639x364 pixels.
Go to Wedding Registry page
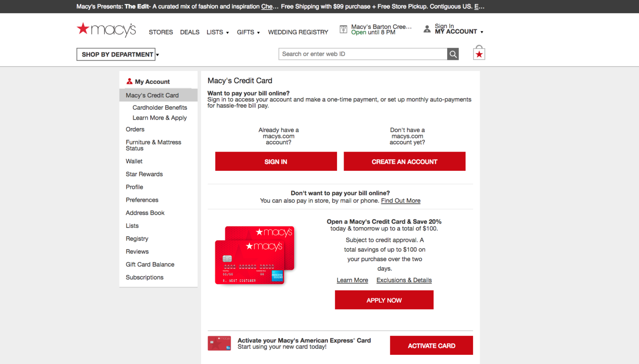(x=298, y=32)
